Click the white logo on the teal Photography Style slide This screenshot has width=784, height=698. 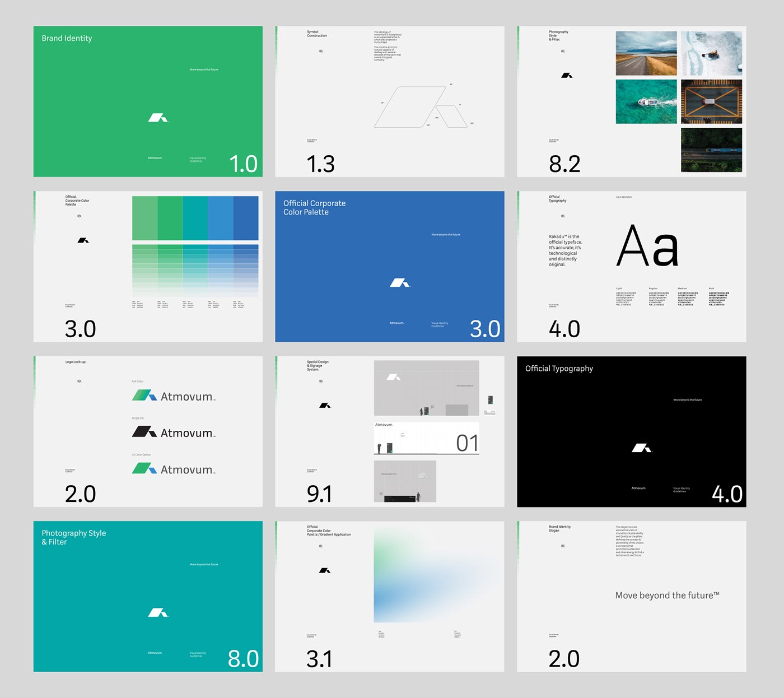157,613
